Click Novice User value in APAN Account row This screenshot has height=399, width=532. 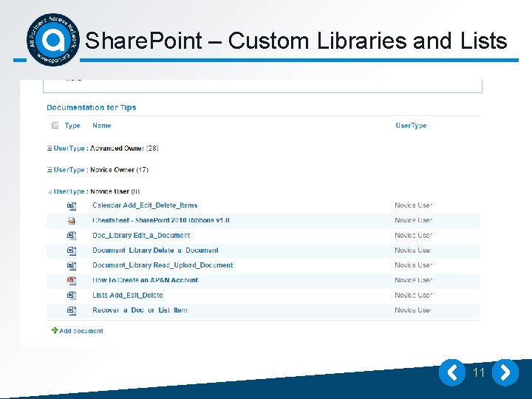point(413,280)
